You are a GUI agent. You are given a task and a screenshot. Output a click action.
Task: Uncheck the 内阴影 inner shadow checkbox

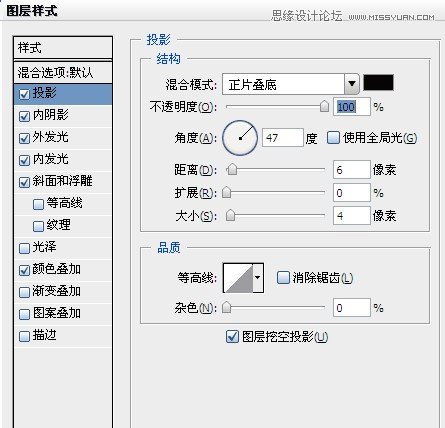[x=24, y=116]
